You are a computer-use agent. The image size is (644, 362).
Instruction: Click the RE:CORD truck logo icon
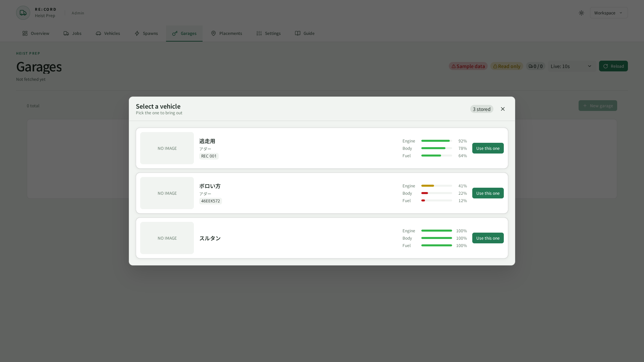point(23,13)
